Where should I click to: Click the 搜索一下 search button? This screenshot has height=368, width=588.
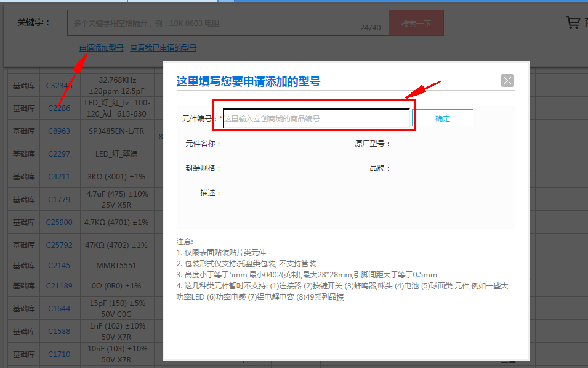416,22
